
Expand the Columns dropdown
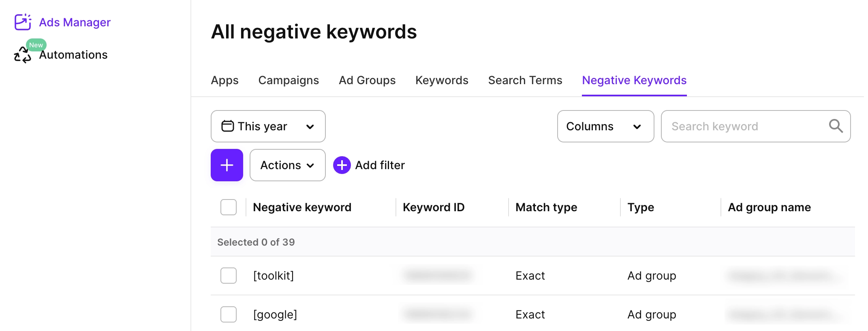[605, 126]
